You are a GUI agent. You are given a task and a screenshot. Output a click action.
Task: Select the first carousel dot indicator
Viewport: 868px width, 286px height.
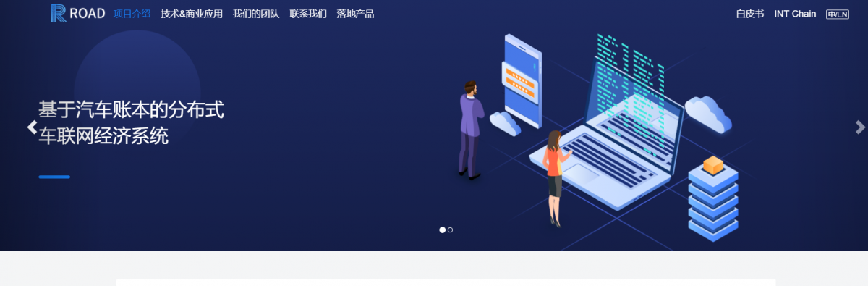coord(443,230)
